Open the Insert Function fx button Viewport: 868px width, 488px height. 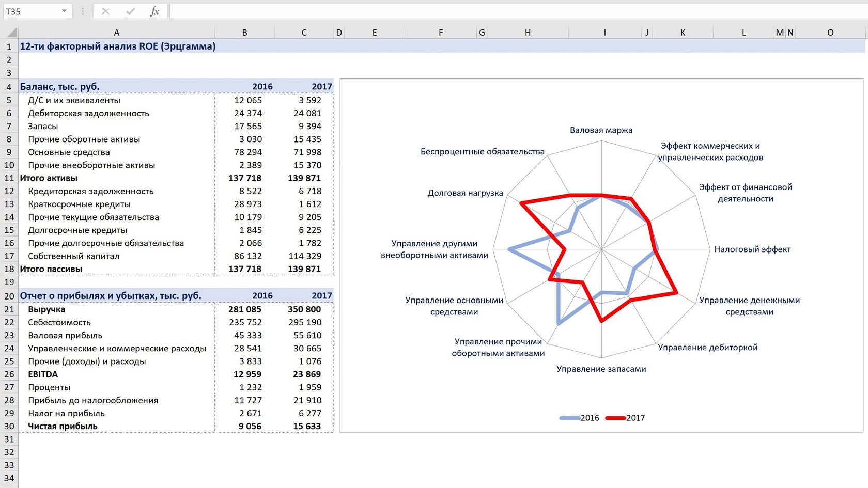[x=154, y=11]
